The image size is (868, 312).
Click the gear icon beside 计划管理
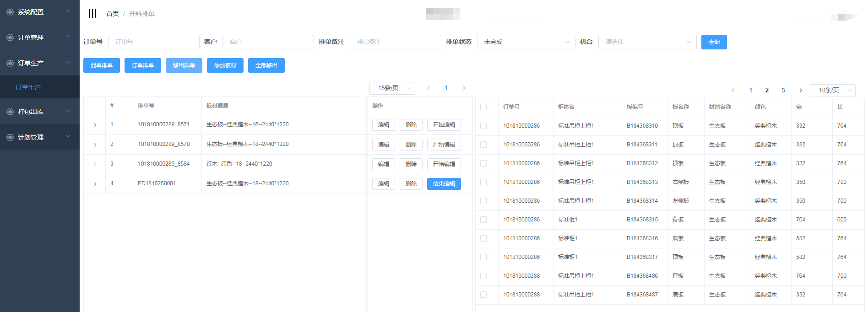coord(10,137)
